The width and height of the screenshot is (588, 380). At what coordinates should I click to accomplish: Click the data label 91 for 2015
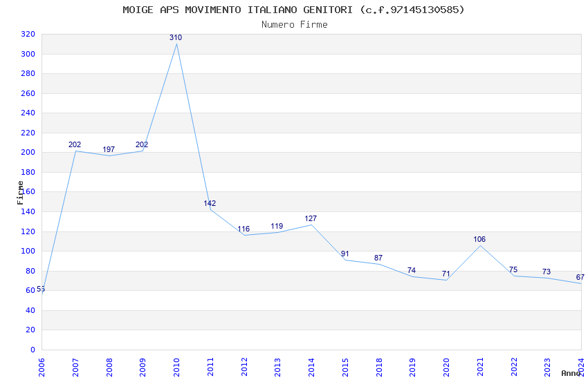(345, 254)
